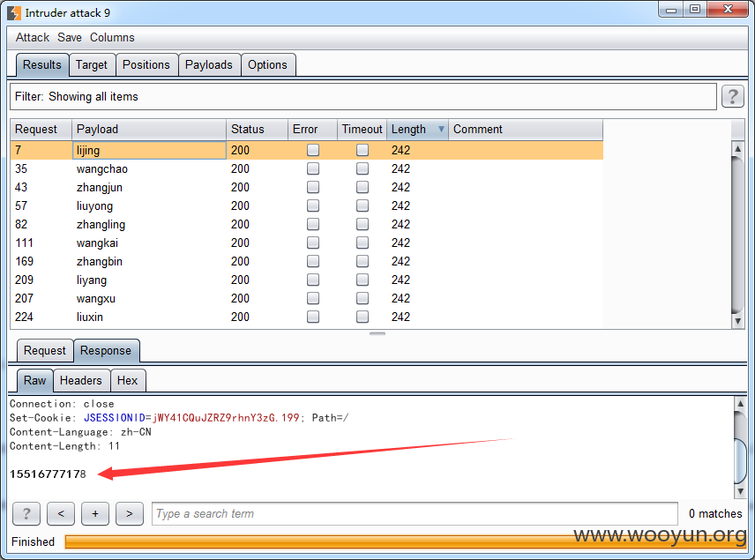
Task: Click the response pane scrollbar thumb
Action: point(740,461)
